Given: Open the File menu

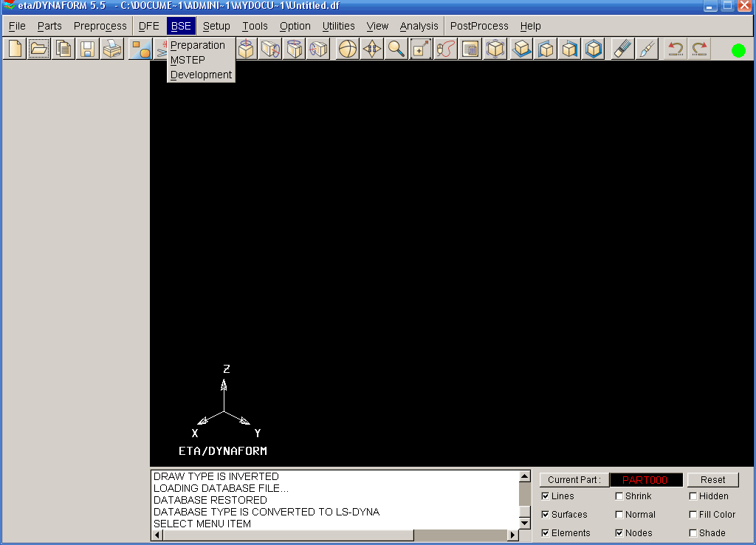Looking at the screenshot, I should (17, 26).
